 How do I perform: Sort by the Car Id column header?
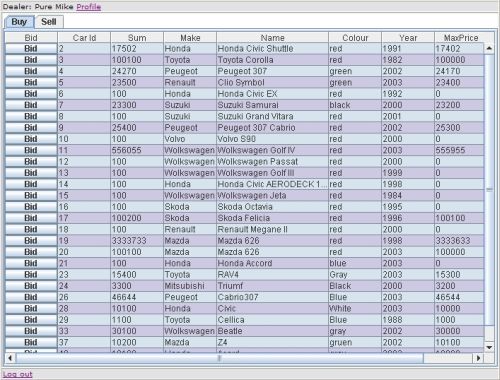[84, 38]
